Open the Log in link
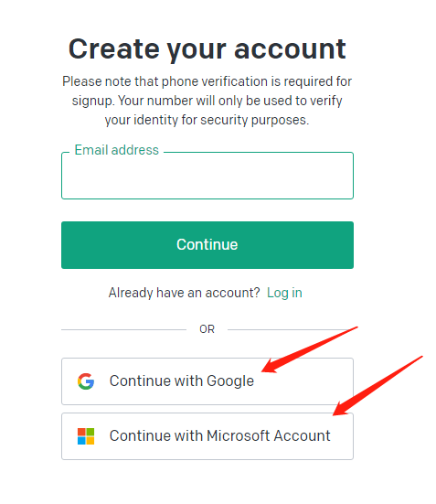Image resolution: width=436 pixels, height=504 pixels. click(x=284, y=293)
